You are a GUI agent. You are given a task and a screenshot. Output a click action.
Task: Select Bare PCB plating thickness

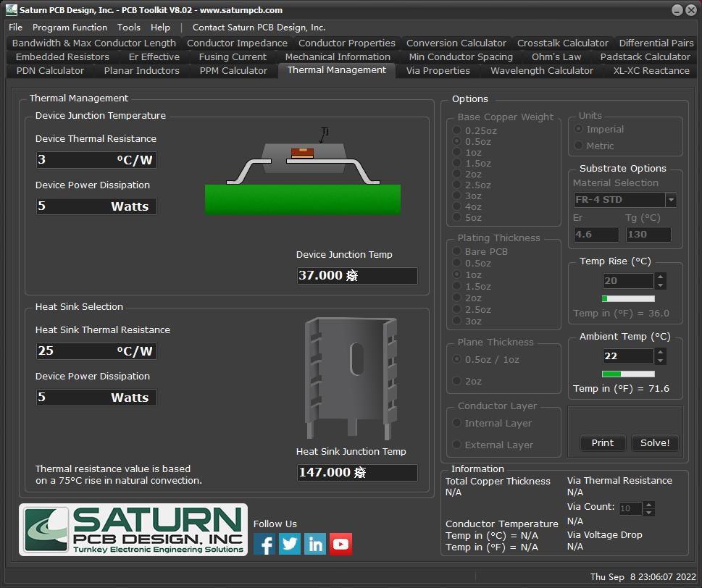click(x=456, y=251)
